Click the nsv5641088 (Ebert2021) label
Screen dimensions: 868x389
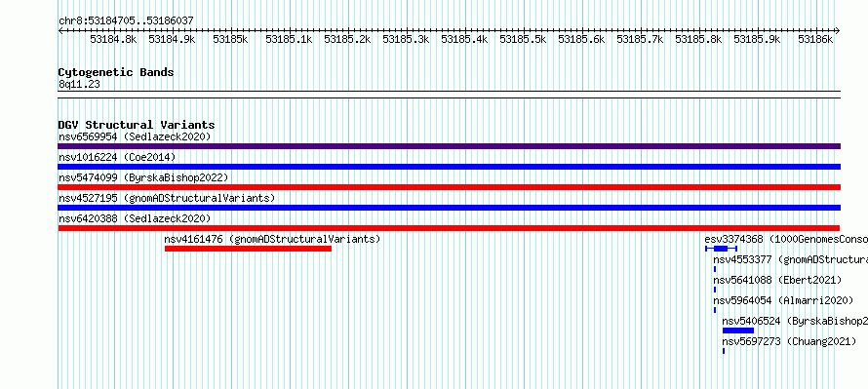coord(777,280)
